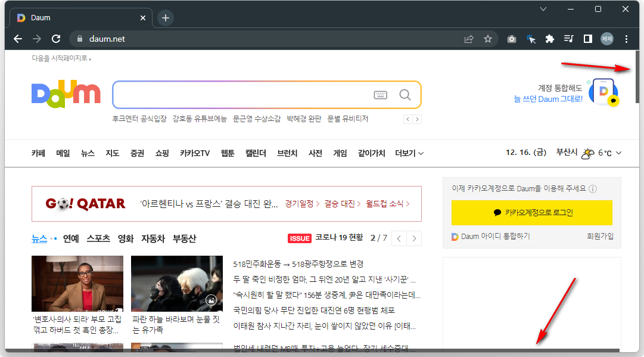Open the virtual keyboard icon in search box
Image resolution: width=644 pixels, height=357 pixels.
[x=380, y=95]
